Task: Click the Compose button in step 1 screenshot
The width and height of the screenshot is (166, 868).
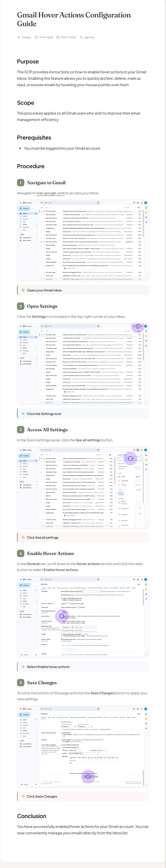Action: 25,209
